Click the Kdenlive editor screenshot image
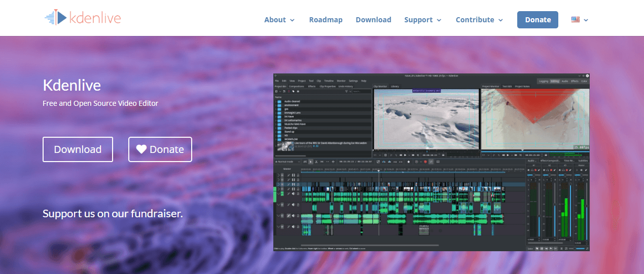The image size is (644, 274). pyautogui.click(x=432, y=162)
